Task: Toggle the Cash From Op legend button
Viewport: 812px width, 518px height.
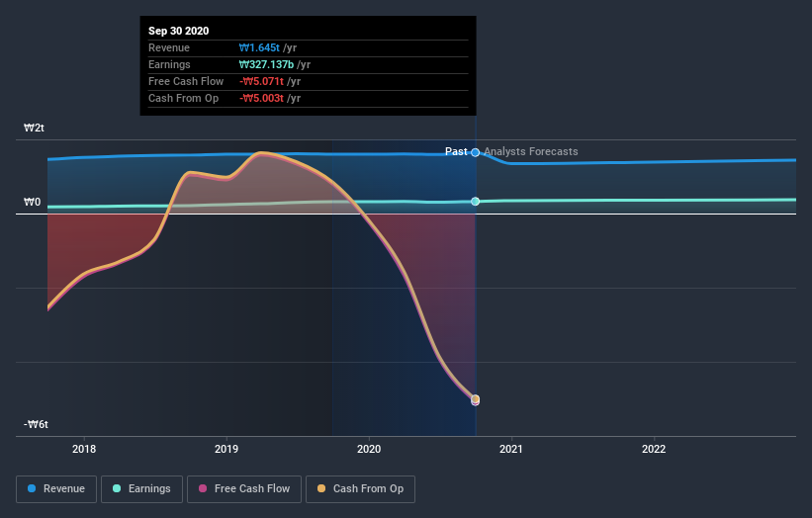Action: [x=360, y=489]
